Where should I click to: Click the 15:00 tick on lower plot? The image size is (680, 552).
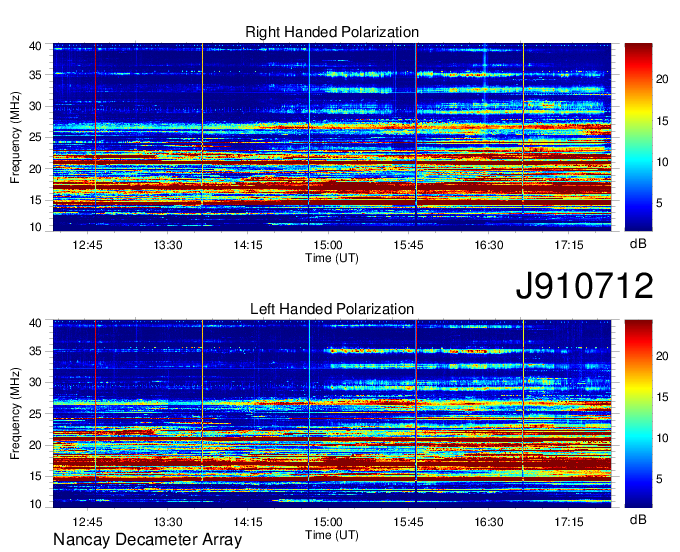click(328, 522)
